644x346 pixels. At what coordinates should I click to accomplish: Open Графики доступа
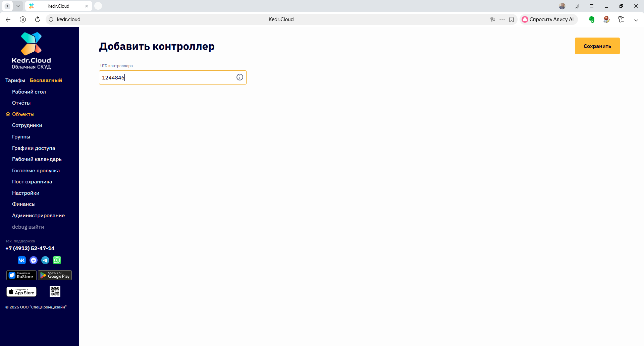[x=34, y=148]
